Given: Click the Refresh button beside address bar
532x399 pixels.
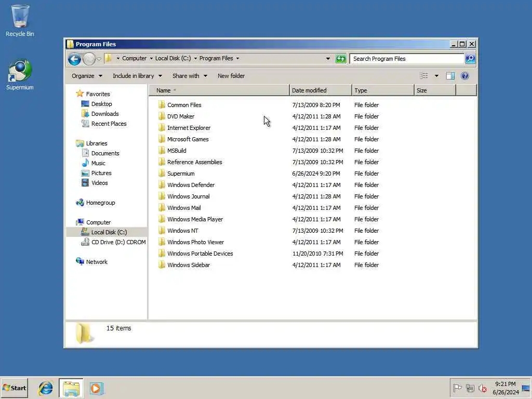Looking at the screenshot, I should 341,59.
